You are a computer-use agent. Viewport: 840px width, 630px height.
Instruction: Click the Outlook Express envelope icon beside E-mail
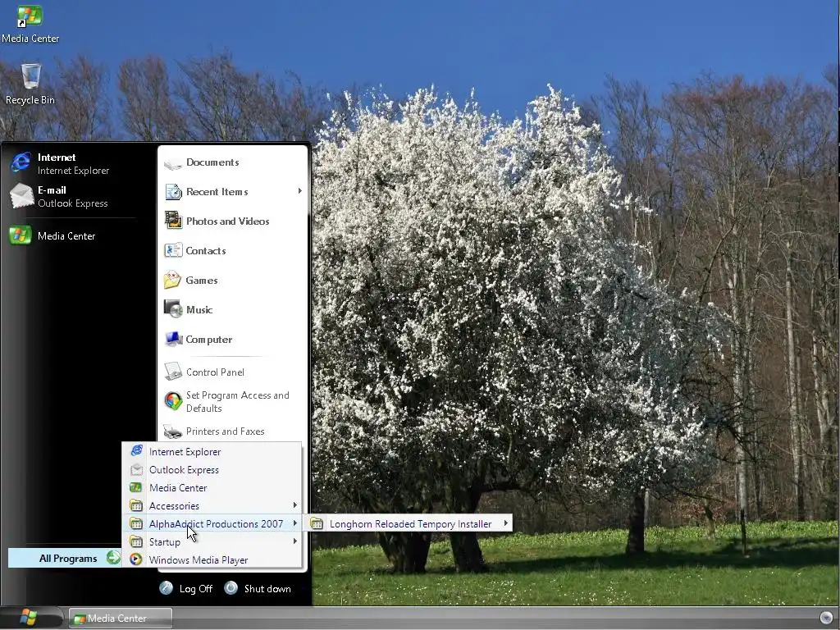[21, 195]
